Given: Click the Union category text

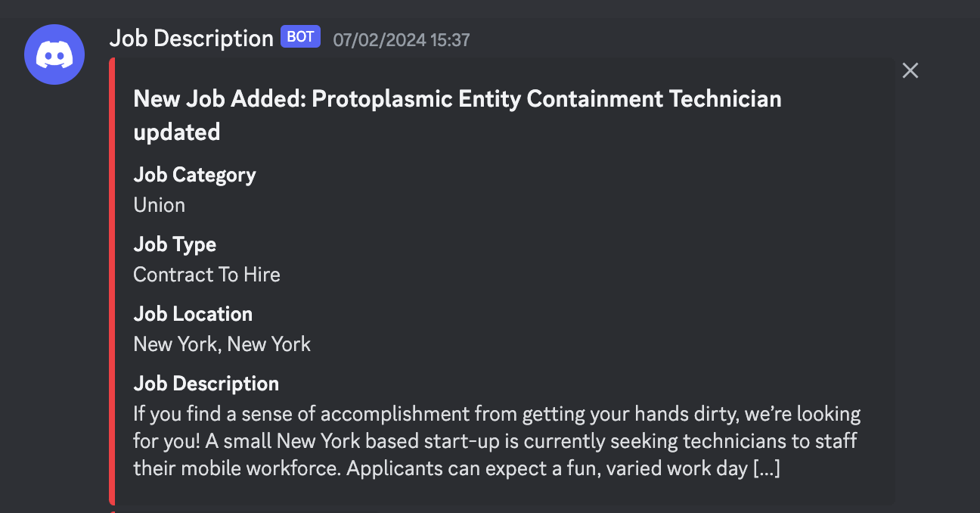Looking at the screenshot, I should coord(159,204).
